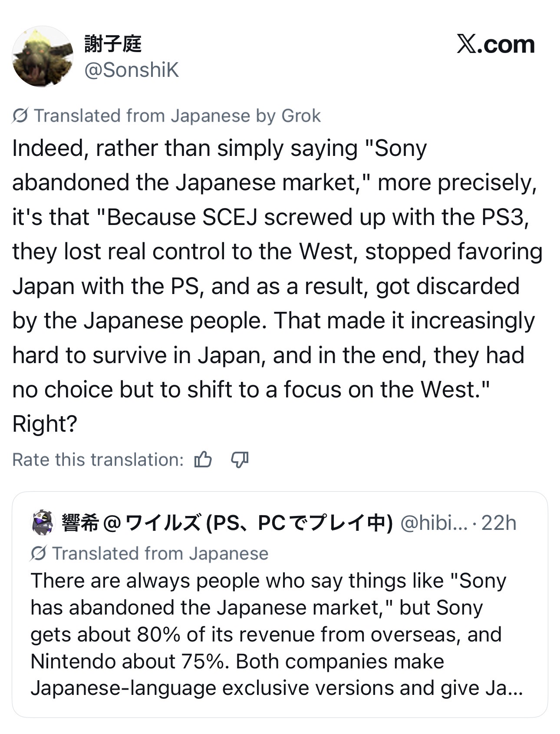Screen dimensions: 560x734
Task: Tap the Grok translate icon above the post
Action: pyautogui.click(x=20, y=116)
